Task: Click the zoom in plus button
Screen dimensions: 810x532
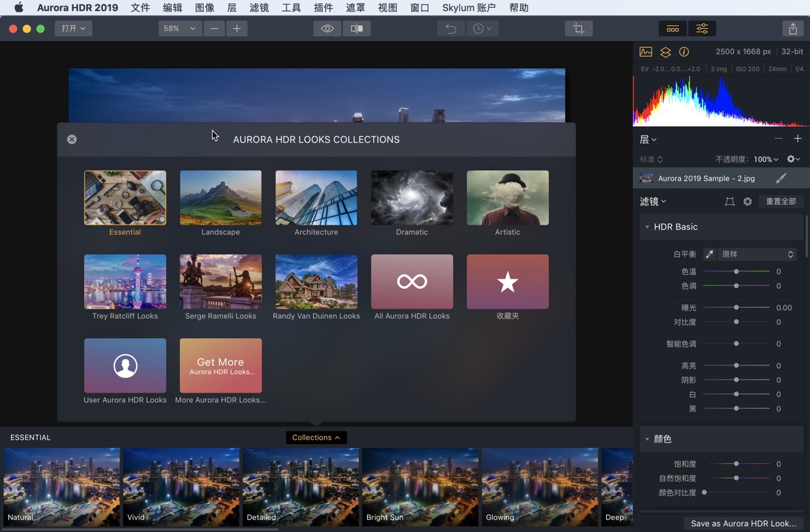Action: point(237,29)
